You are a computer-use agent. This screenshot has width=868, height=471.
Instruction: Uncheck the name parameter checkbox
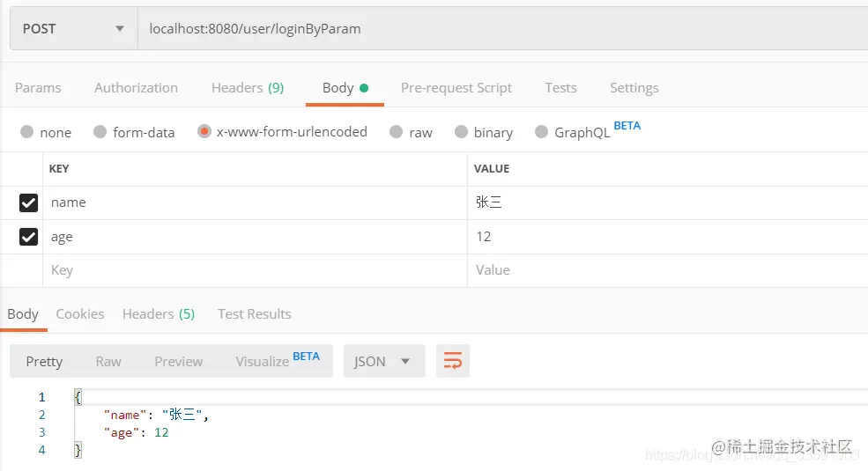(28, 202)
